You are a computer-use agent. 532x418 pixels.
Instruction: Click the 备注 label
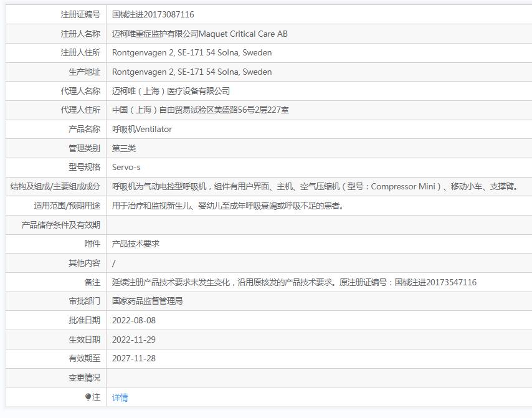point(92,282)
